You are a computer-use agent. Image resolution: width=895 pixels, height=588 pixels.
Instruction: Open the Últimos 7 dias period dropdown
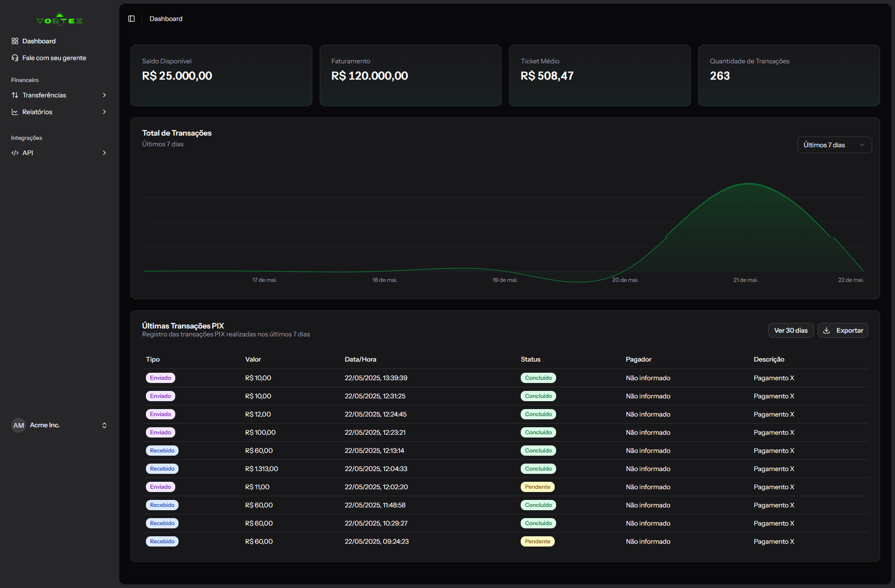[834, 145]
